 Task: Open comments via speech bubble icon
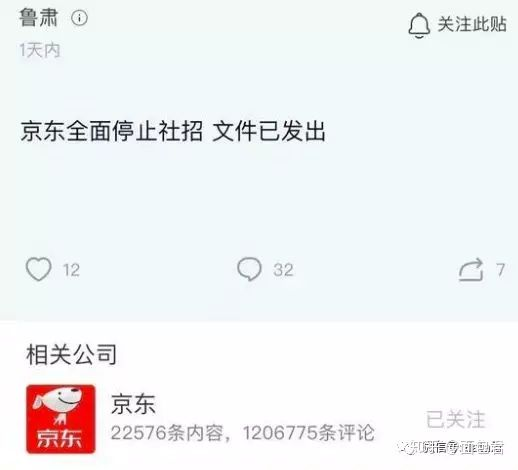point(249,269)
